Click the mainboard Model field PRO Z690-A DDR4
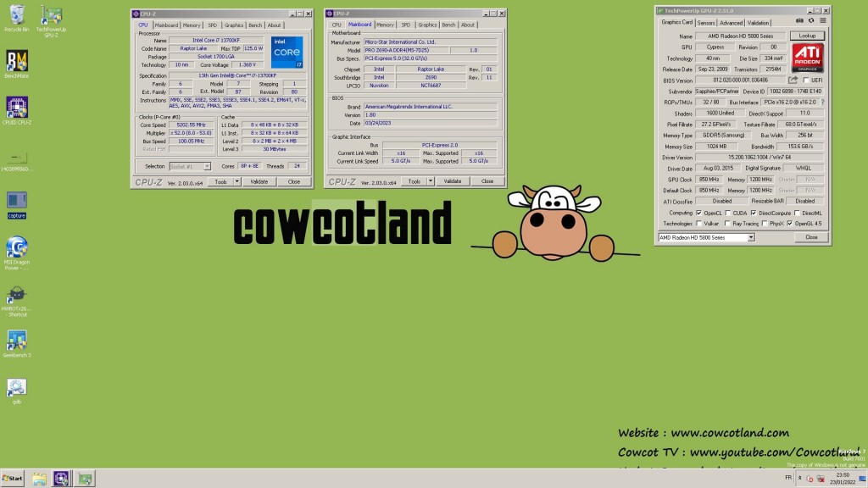 tap(405, 50)
